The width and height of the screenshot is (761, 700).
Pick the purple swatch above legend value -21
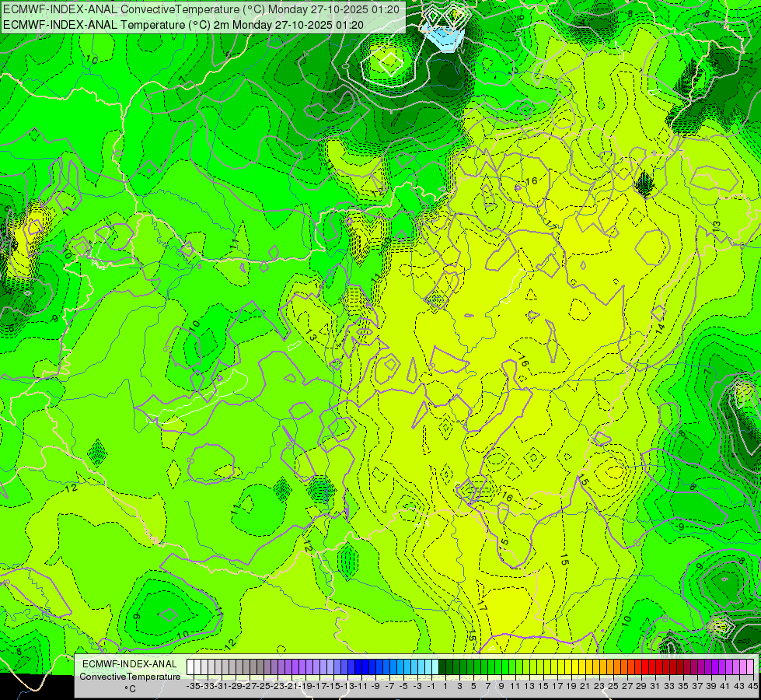(288, 667)
